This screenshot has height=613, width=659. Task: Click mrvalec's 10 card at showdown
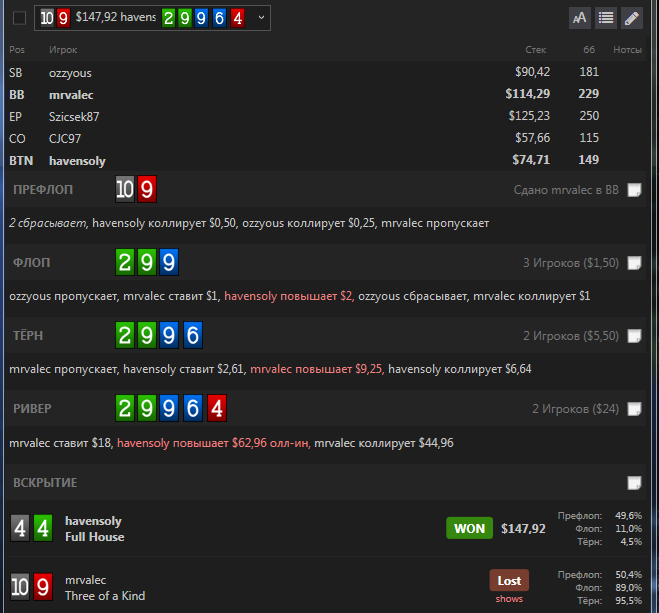coord(20,587)
